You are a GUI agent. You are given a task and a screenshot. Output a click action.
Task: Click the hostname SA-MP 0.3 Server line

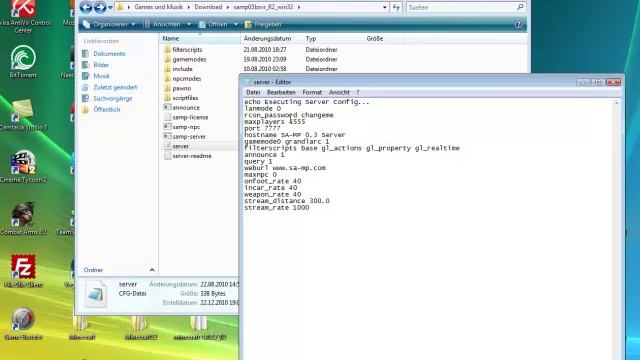coord(295,135)
